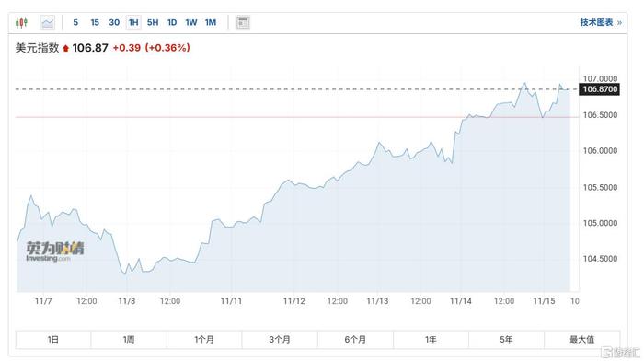Show the 3个月 range

click(x=280, y=339)
